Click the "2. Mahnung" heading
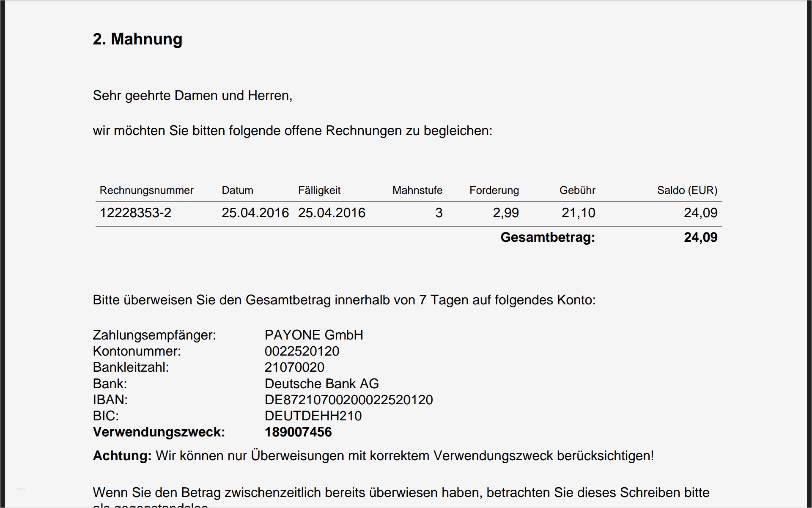 pyautogui.click(x=137, y=39)
